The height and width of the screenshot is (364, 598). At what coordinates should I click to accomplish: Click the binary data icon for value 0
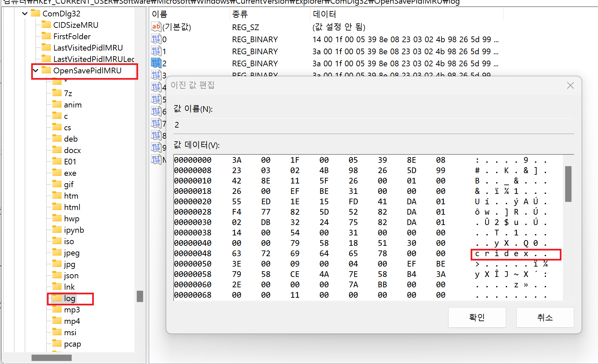(156, 39)
